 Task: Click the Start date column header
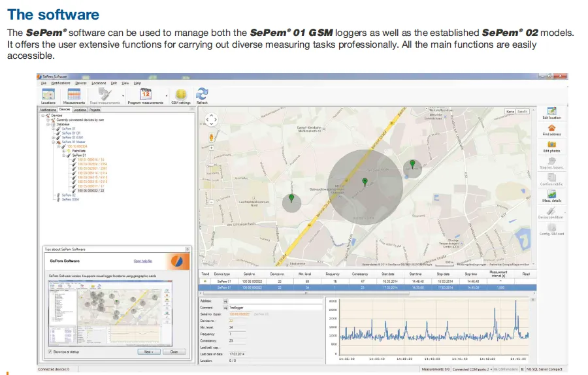pos(387,274)
